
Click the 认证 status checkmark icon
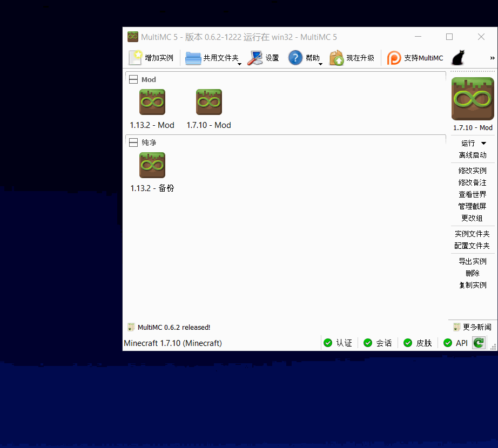(328, 343)
